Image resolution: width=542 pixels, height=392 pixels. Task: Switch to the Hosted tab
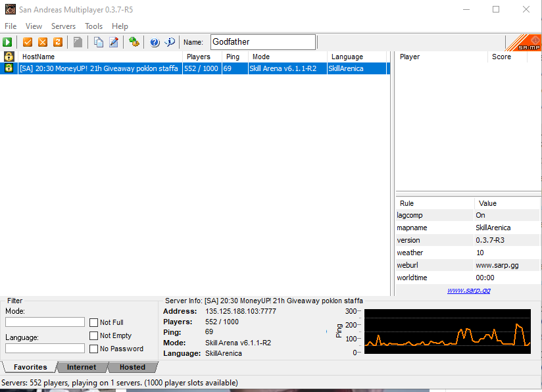click(x=132, y=367)
